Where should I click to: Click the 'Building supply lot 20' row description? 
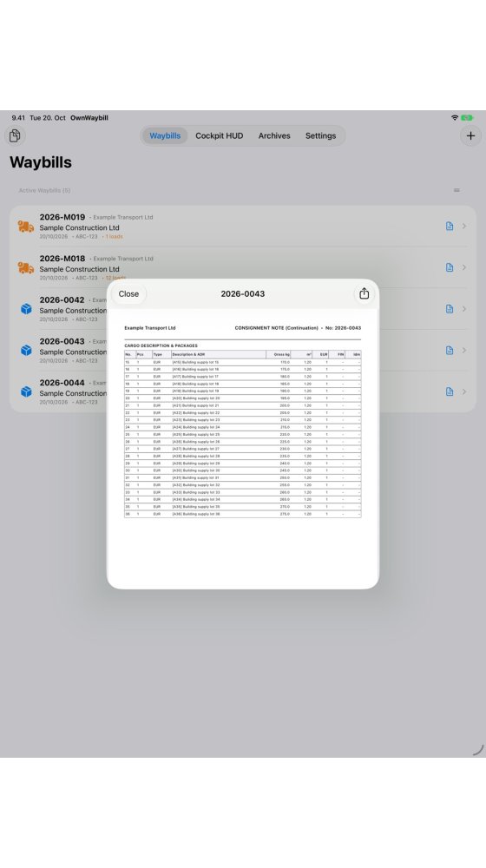[x=195, y=398]
